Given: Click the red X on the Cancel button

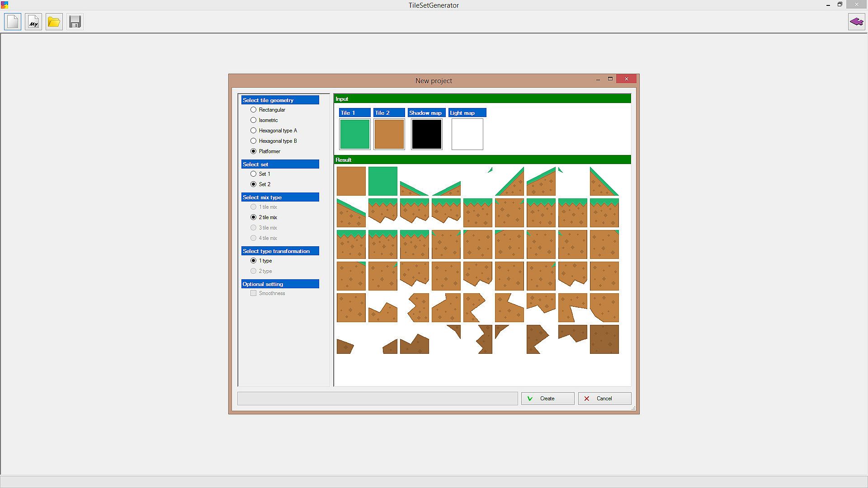Looking at the screenshot, I should click(587, 399).
